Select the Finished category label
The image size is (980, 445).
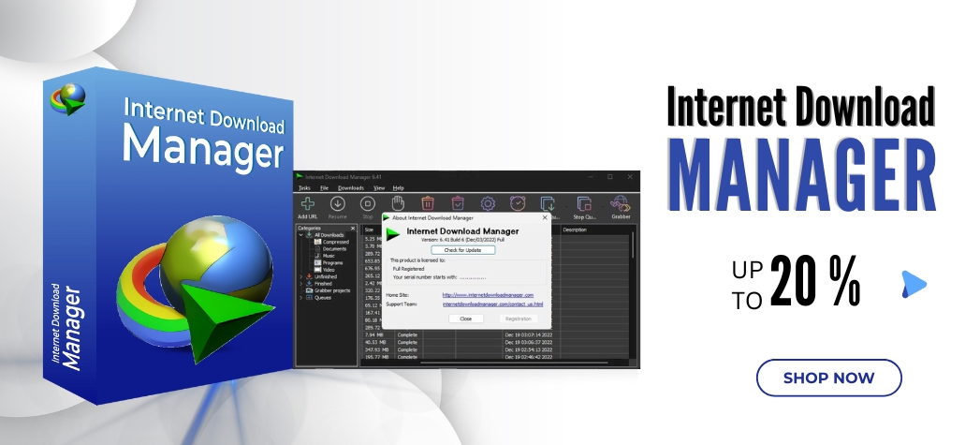pyautogui.click(x=323, y=284)
